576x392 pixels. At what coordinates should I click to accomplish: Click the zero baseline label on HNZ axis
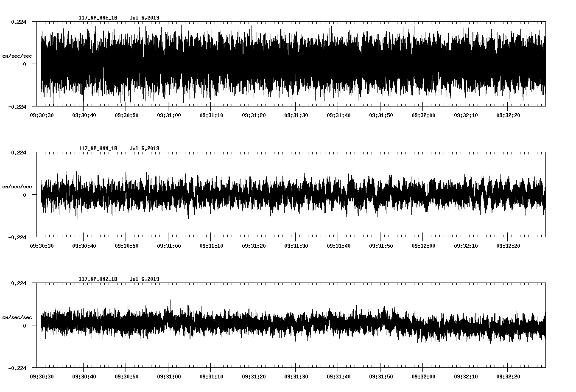coord(25,325)
